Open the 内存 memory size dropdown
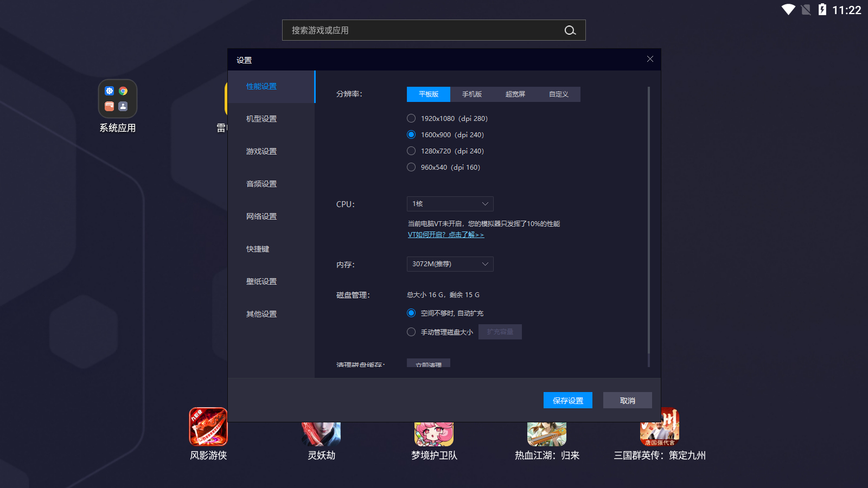The image size is (868, 488). click(x=450, y=264)
